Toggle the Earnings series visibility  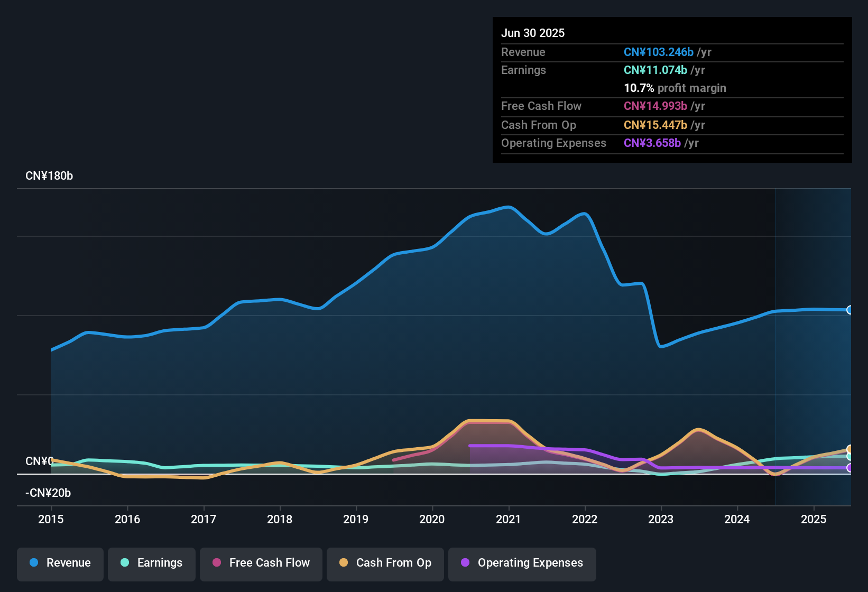(x=152, y=563)
